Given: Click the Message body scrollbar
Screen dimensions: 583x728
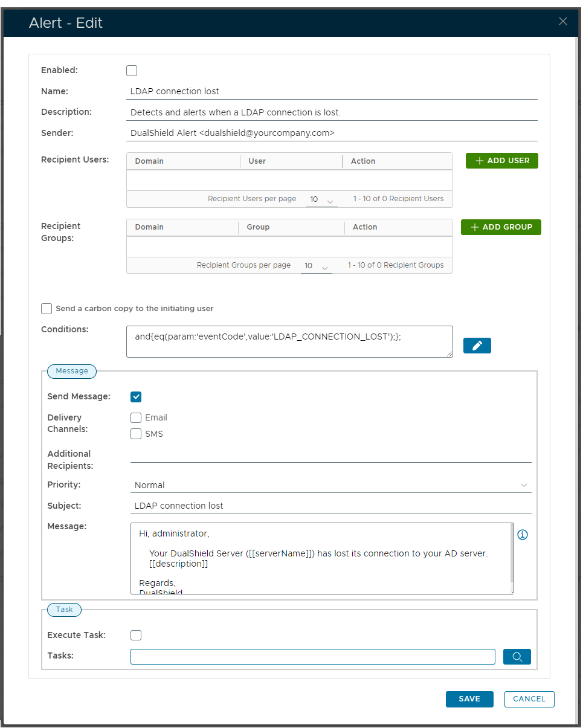Looking at the screenshot, I should [512, 556].
